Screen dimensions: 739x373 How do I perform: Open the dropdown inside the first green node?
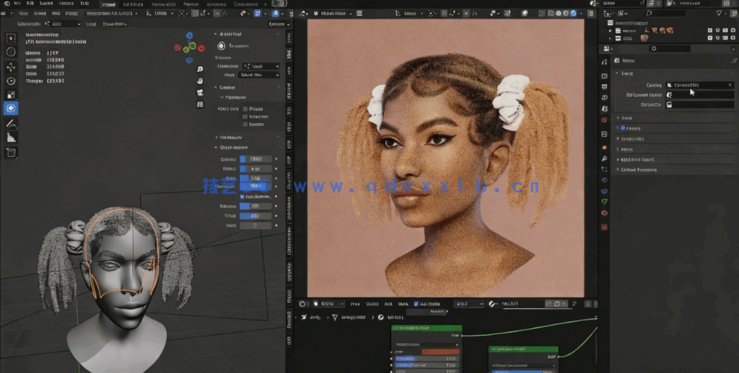pos(427,345)
